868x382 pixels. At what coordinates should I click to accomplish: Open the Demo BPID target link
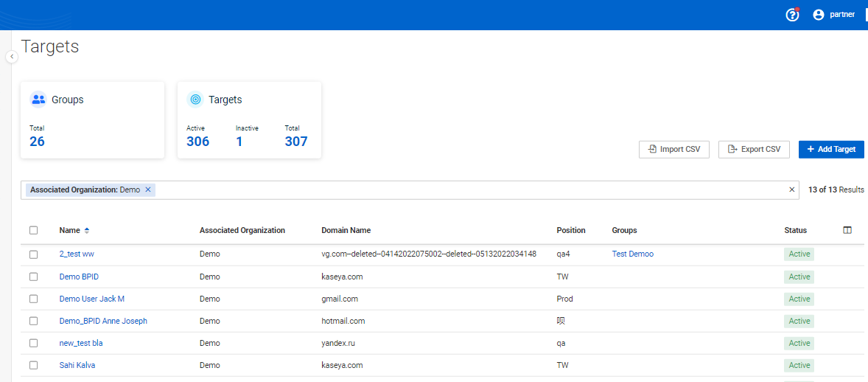[x=79, y=277]
